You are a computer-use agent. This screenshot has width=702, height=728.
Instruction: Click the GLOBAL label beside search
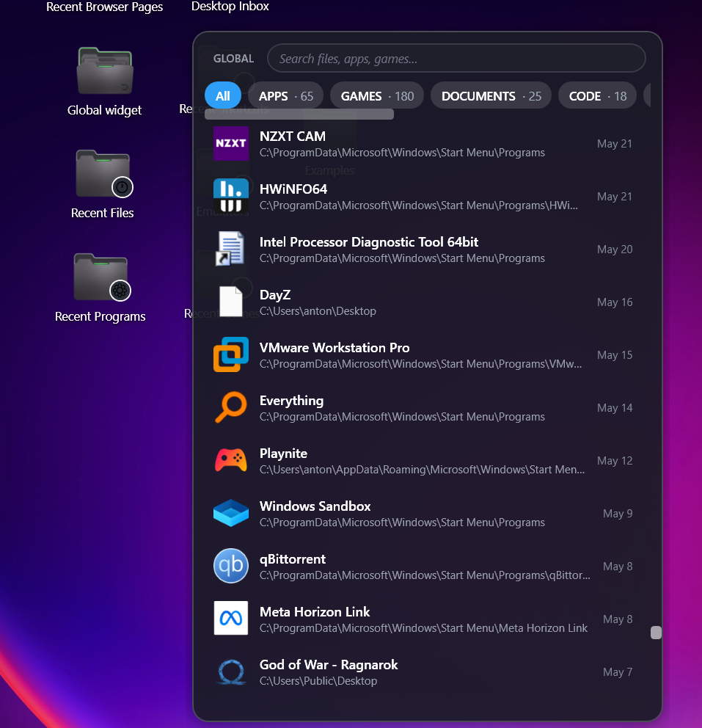pyautogui.click(x=233, y=59)
